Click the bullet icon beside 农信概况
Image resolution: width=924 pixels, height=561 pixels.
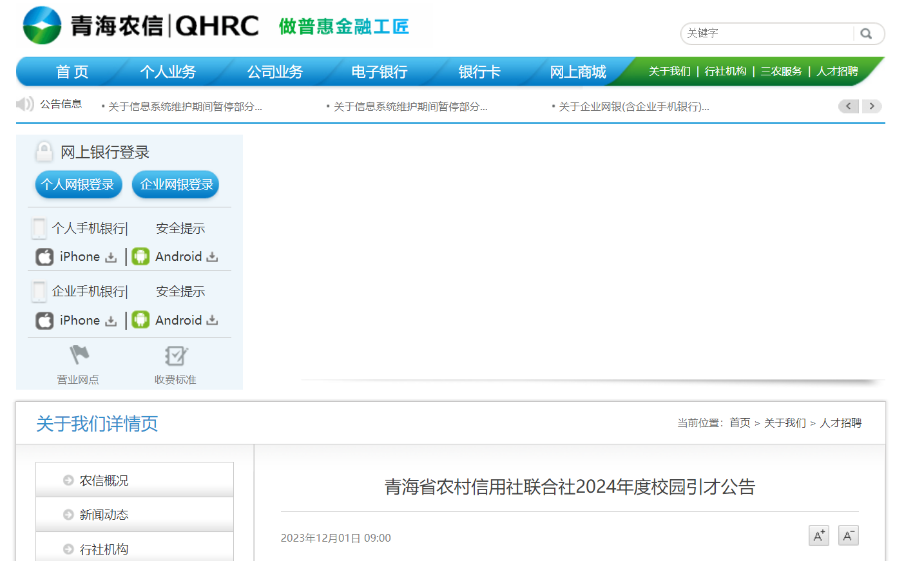[x=68, y=480]
